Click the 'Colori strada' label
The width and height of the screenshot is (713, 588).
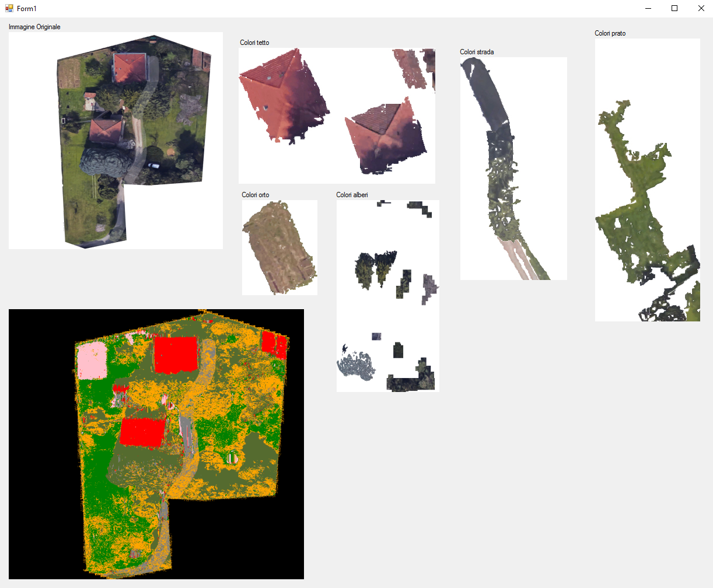pyautogui.click(x=477, y=52)
